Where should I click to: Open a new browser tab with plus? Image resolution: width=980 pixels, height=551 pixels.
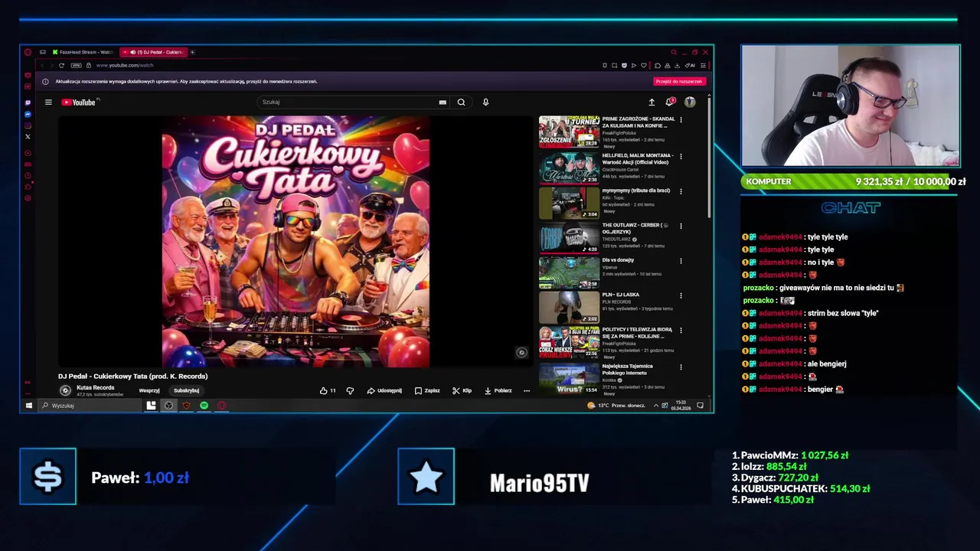point(192,52)
